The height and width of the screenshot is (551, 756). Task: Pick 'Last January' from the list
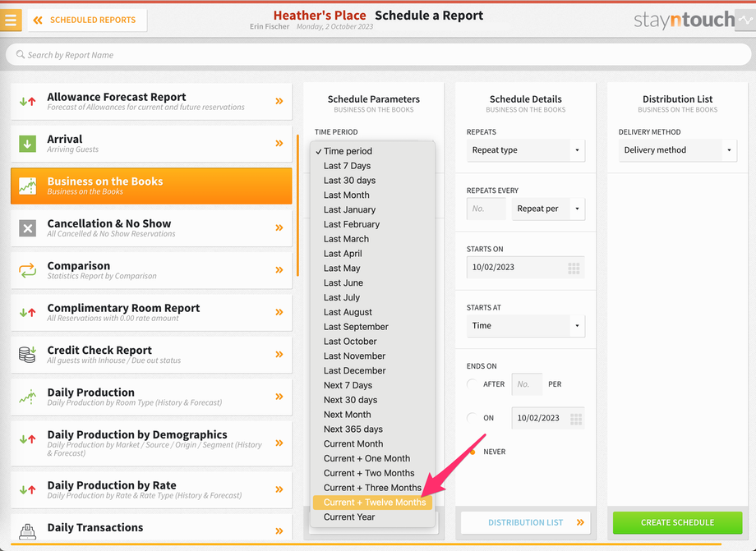tap(373, 209)
